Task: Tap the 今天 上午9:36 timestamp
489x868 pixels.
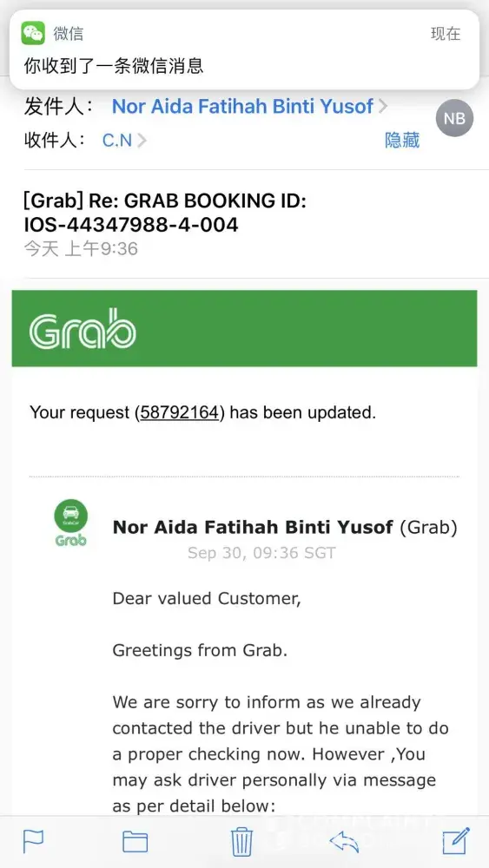Action: click(81, 248)
